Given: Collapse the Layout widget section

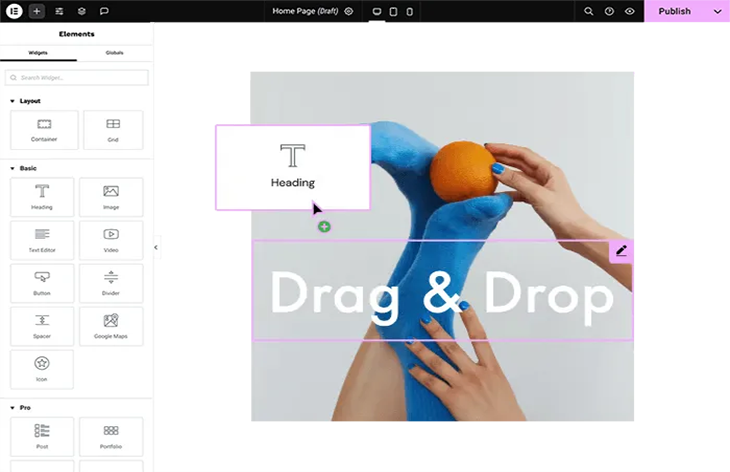Looking at the screenshot, I should [12, 101].
